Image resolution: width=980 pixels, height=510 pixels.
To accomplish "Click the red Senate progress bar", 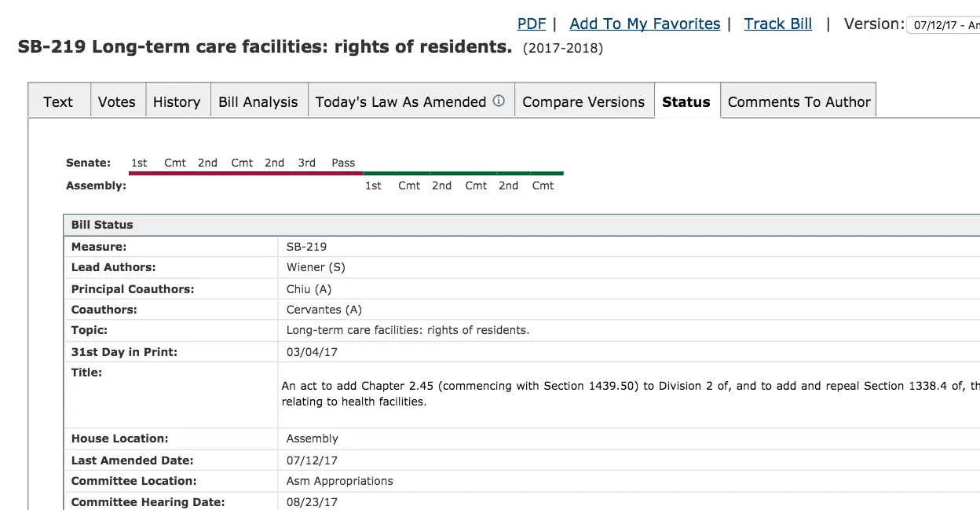I will coord(245,173).
